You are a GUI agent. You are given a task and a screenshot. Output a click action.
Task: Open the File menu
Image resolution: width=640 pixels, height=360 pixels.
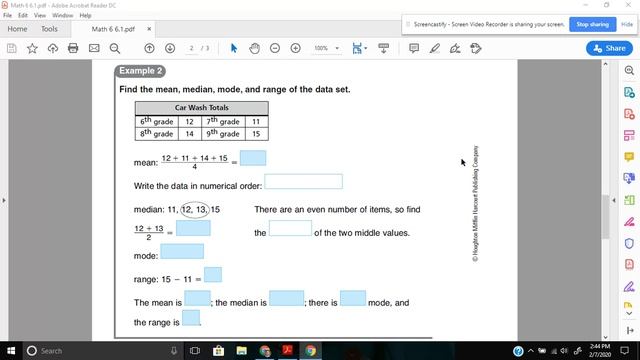[7, 15]
